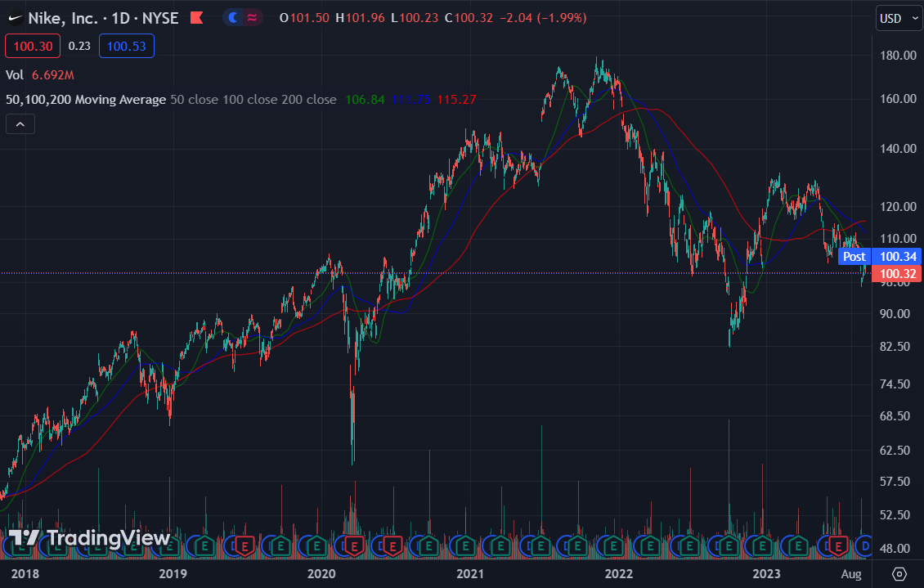Viewport: 924px width, 588px height.
Task: Click the red E earnings marker right of 2020
Action: (x=354, y=546)
